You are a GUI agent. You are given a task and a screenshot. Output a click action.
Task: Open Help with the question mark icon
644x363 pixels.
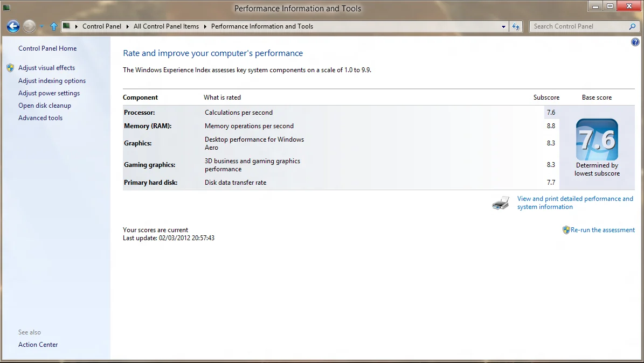635,42
